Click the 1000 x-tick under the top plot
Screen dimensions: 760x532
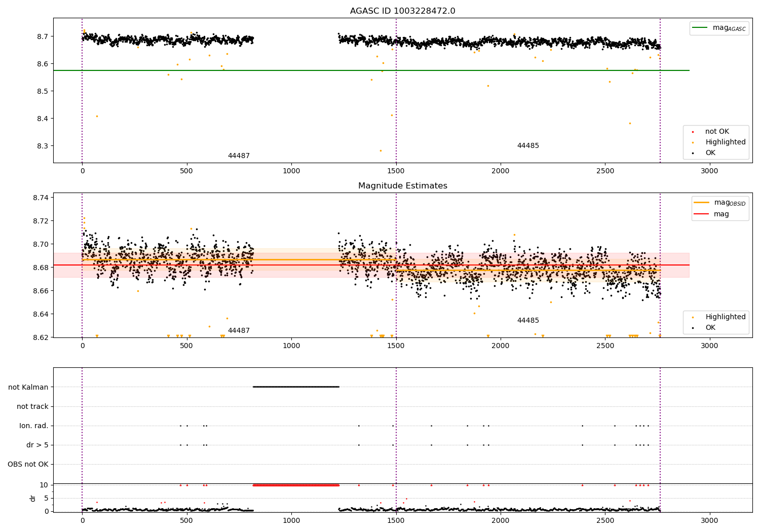point(291,171)
